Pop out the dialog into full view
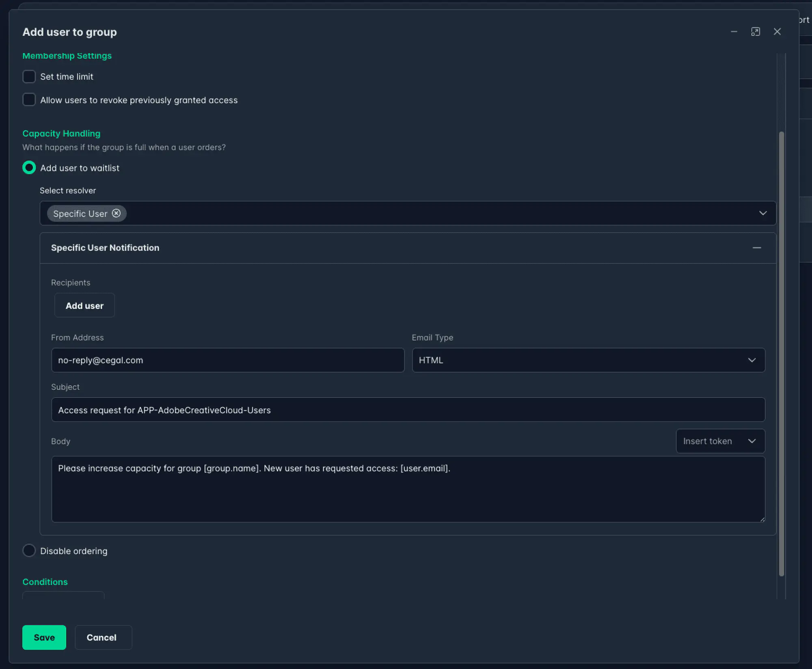This screenshot has height=669, width=812. 755,32
